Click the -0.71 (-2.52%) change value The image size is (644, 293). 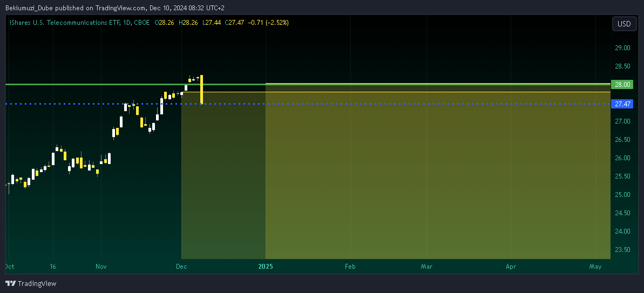click(268, 23)
